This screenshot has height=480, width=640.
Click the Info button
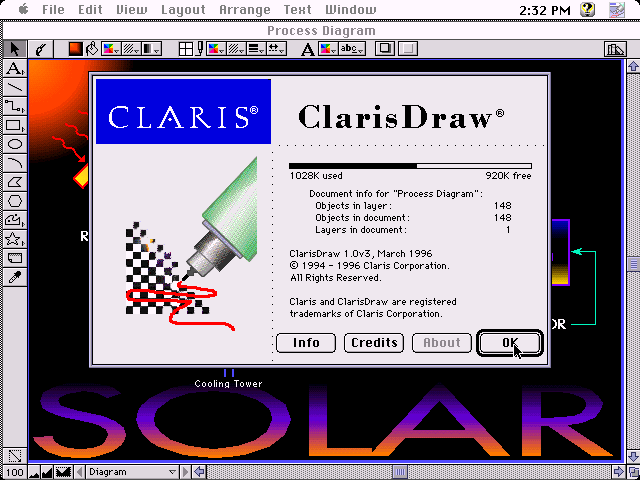click(306, 343)
